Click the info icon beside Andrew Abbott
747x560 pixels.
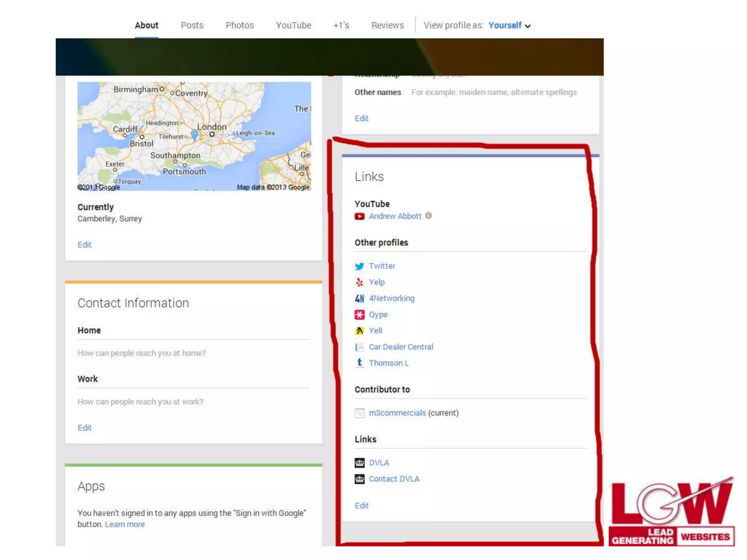[429, 216]
